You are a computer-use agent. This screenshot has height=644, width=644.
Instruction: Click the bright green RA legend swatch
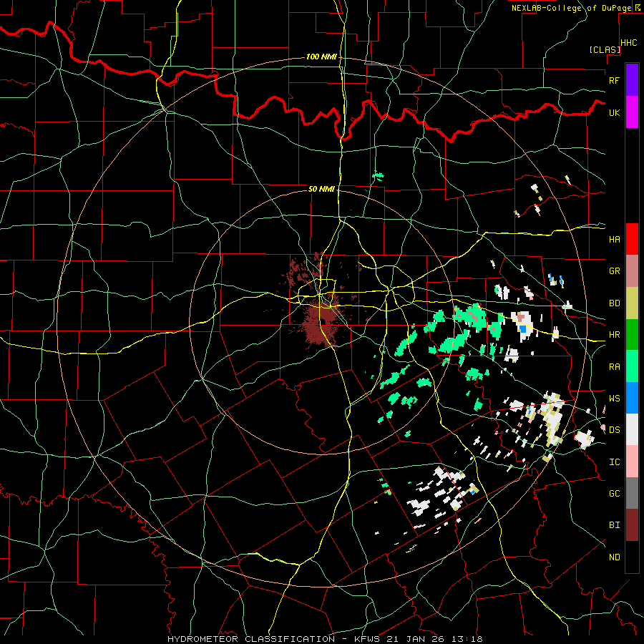click(x=632, y=366)
